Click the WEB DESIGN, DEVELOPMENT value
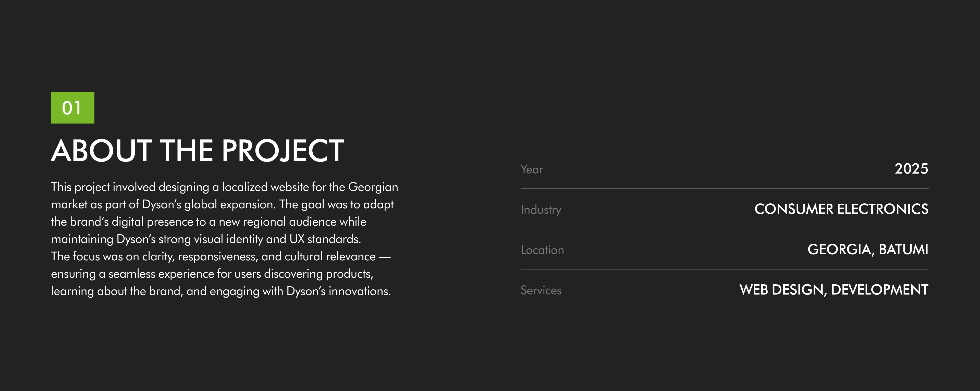 tap(834, 289)
